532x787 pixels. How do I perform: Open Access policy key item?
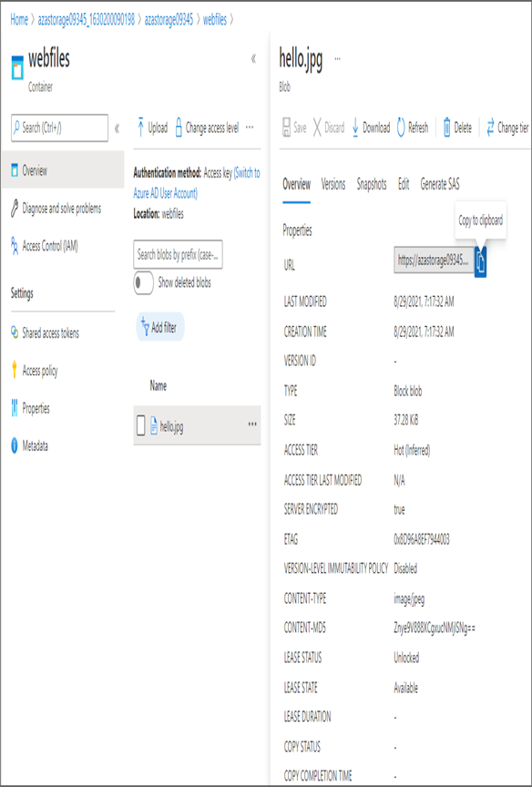[x=34, y=371]
